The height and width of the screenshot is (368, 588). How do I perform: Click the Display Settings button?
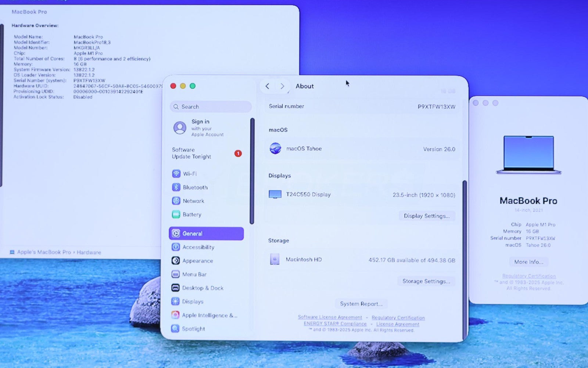(x=427, y=216)
